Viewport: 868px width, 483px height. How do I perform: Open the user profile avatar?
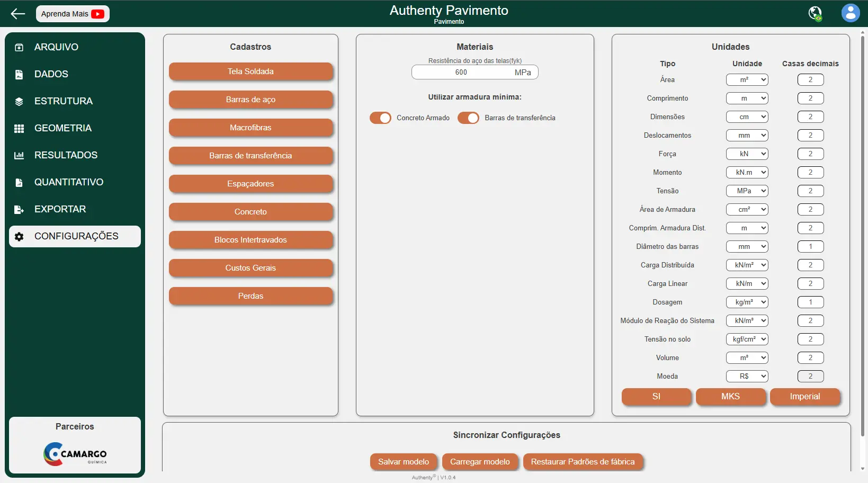851,13
